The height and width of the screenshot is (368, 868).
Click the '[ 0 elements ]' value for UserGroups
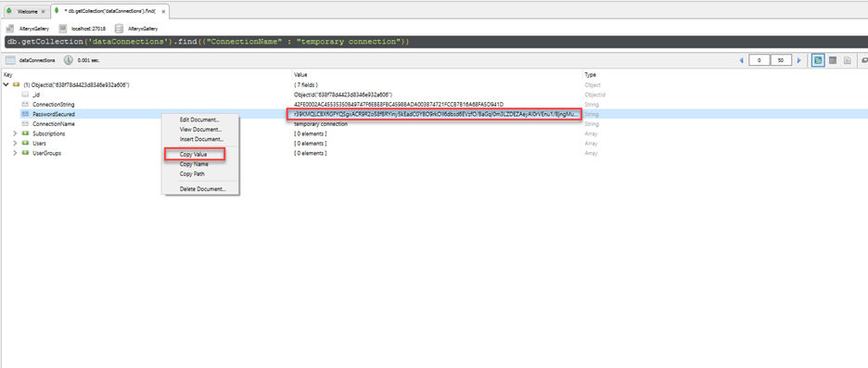click(x=310, y=153)
